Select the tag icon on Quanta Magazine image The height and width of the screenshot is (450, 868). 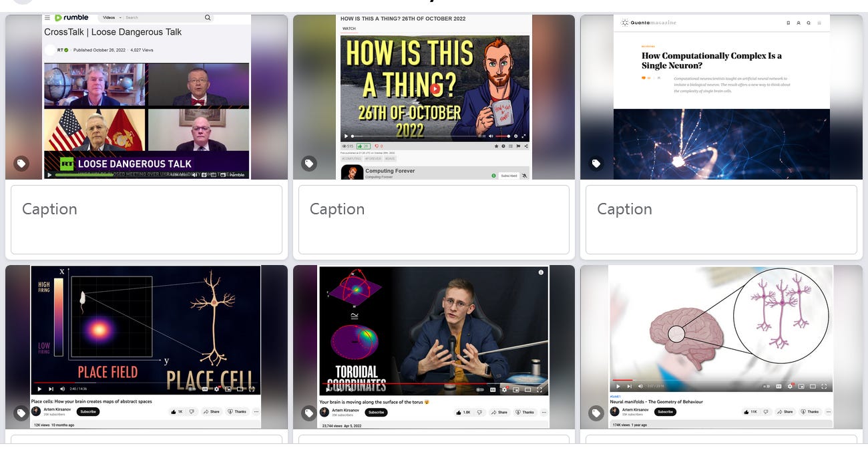[596, 164]
